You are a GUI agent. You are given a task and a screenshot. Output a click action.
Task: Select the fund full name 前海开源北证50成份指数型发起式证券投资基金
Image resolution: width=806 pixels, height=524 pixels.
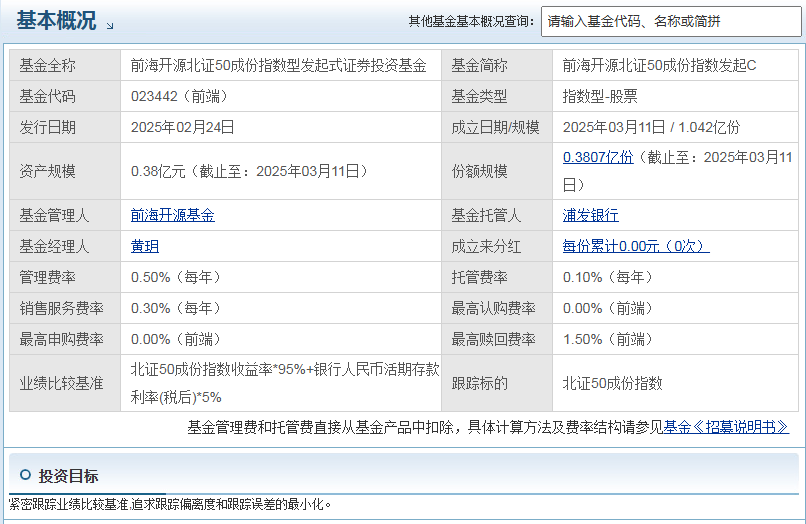coord(278,65)
